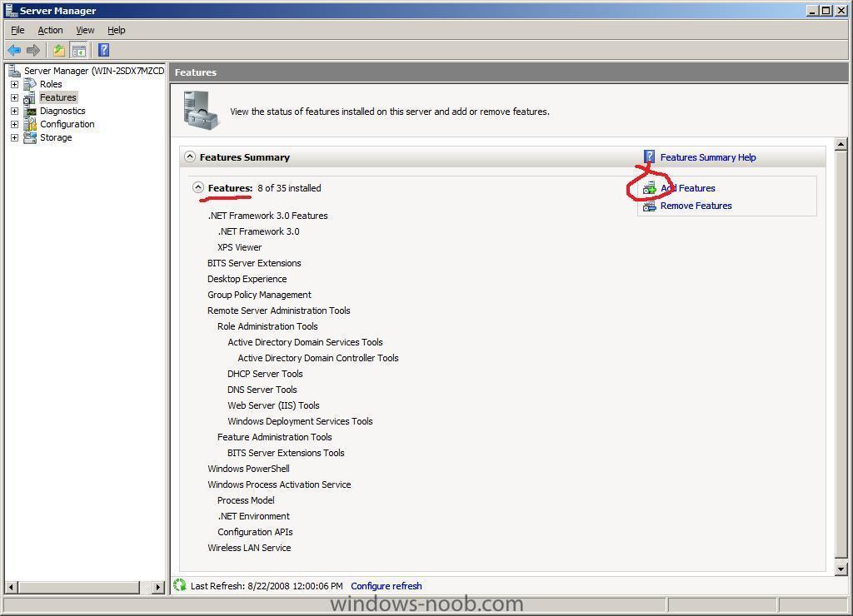Screen dimensions: 853x616
Task: Expand the Roles tree node
Action: click(15, 84)
